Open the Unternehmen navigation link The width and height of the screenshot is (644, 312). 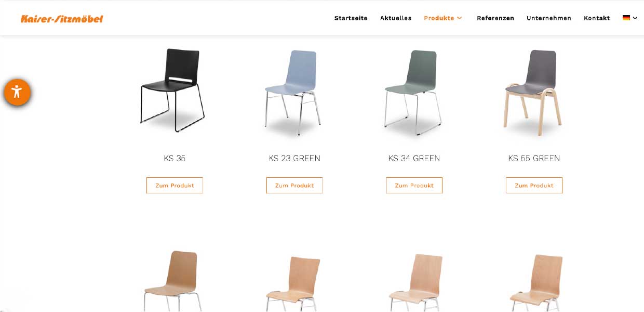549,18
